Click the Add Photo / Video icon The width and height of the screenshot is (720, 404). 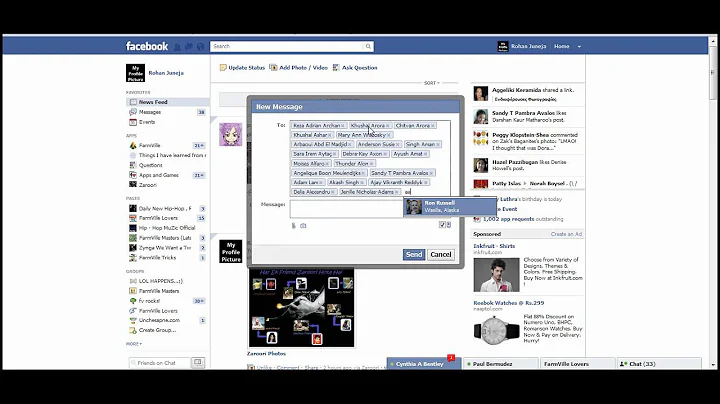pyautogui.click(x=273, y=67)
